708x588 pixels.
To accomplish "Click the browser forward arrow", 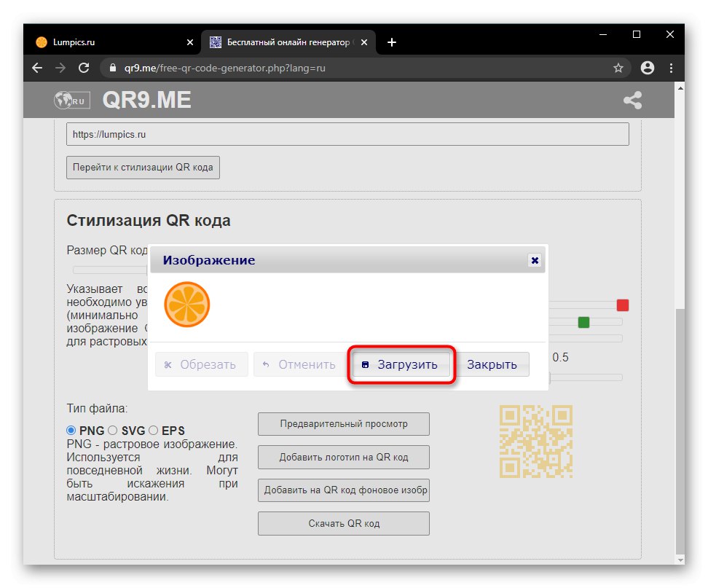I will click(60, 68).
